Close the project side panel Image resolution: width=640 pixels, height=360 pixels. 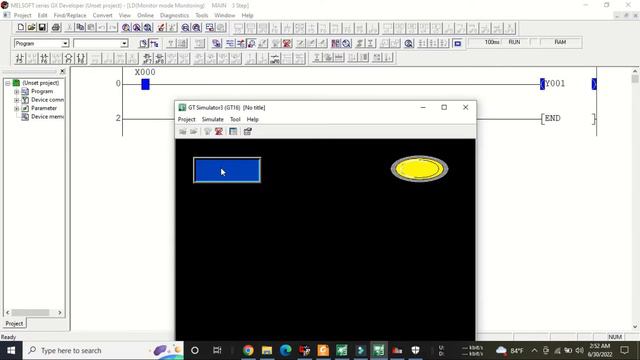tap(62, 71)
